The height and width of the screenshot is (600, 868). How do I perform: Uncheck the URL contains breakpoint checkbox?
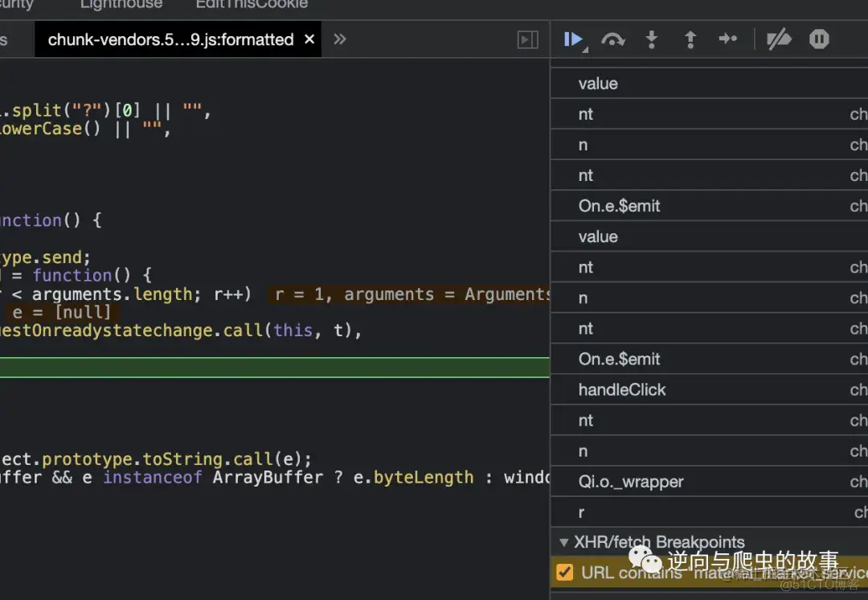pos(565,572)
